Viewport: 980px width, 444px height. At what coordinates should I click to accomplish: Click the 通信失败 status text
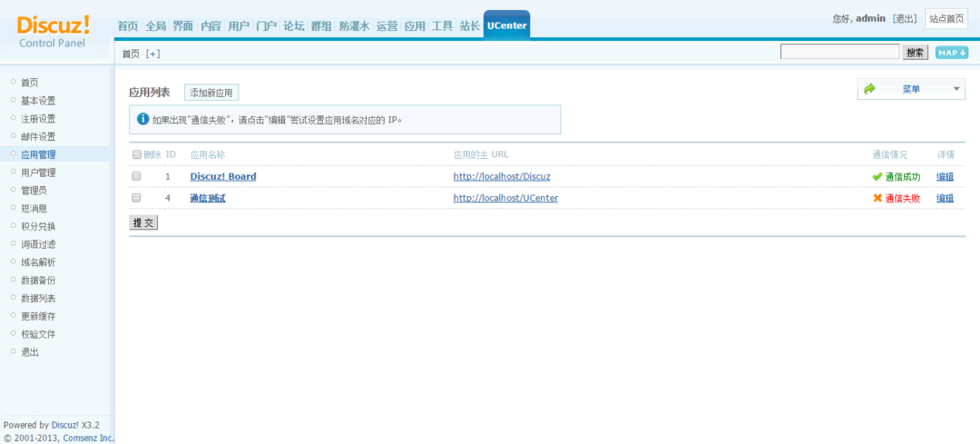point(903,198)
